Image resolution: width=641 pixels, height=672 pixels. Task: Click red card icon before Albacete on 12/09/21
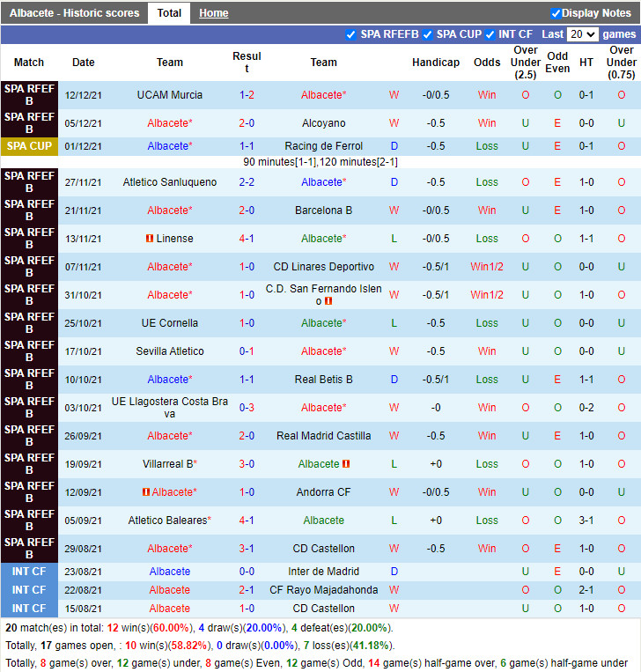pyautogui.click(x=146, y=492)
